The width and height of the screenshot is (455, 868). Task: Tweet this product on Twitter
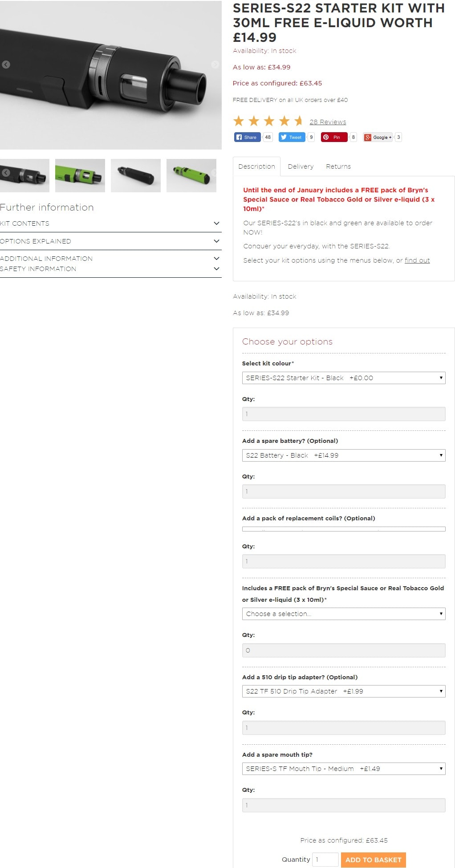[292, 137]
